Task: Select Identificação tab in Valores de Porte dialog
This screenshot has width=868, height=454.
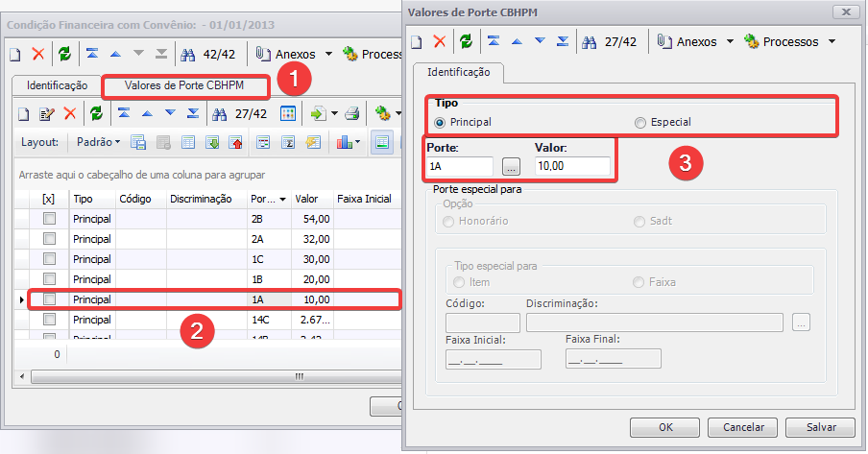Action: pyautogui.click(x=458, y=72)
